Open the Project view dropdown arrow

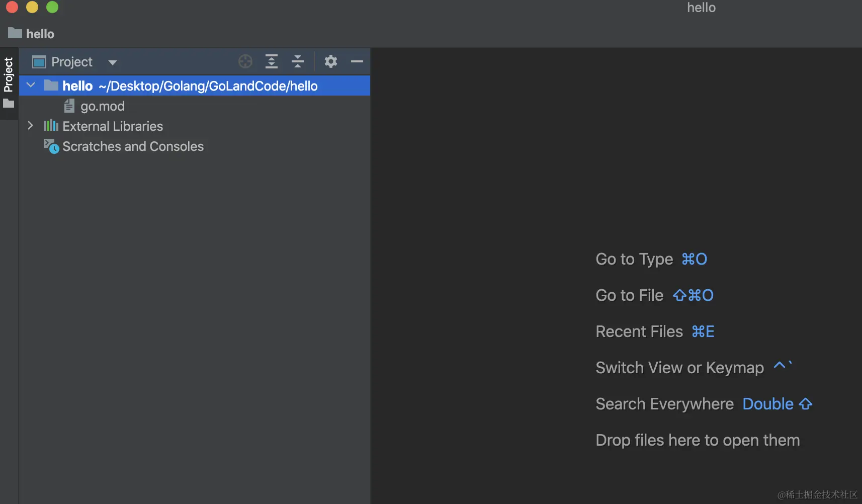pos(113,62)
